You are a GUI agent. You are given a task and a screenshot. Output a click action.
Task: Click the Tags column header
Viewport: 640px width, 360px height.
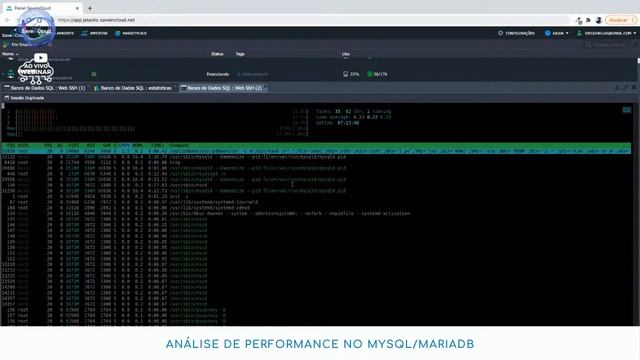[x=240, y=54]
